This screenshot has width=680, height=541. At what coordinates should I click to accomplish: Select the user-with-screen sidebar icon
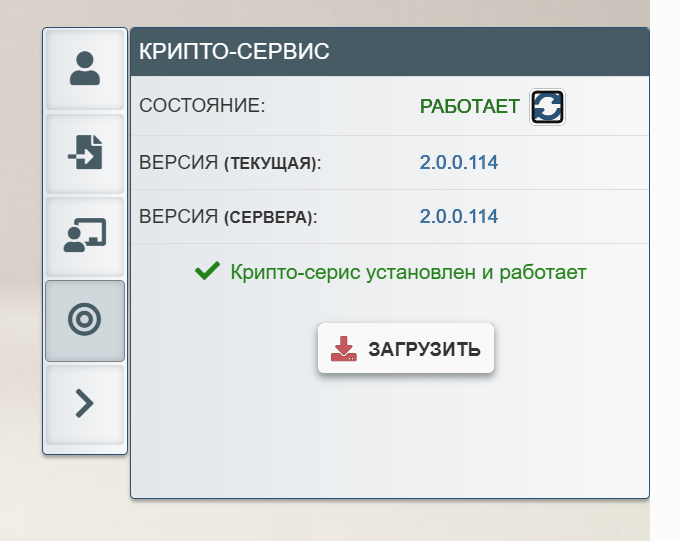[x=85, y=237]
